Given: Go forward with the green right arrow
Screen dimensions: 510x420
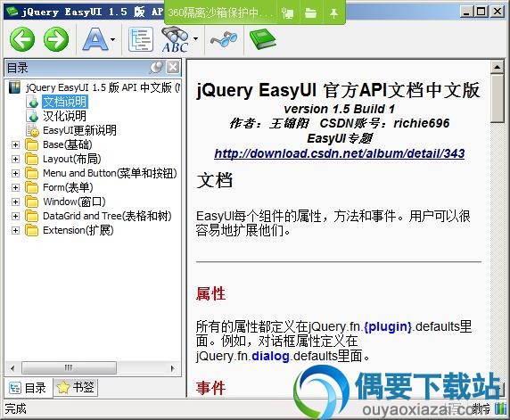Looking at the screenshot, I should 56,39.
